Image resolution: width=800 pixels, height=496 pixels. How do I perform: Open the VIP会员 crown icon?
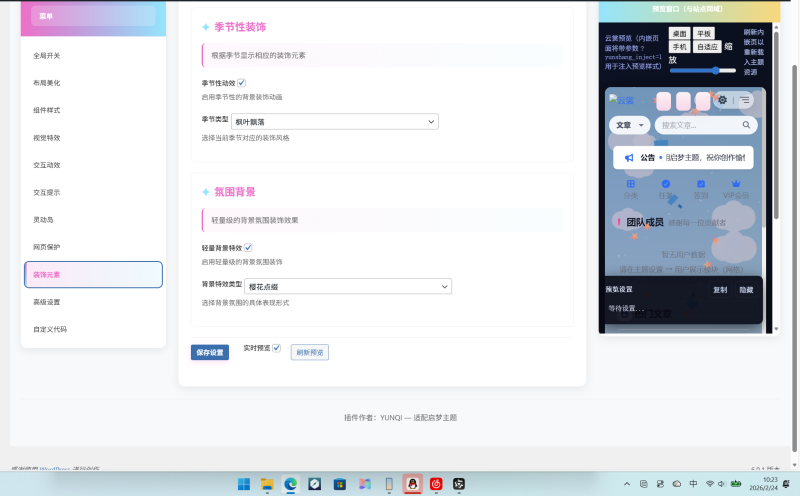(736, 184)
